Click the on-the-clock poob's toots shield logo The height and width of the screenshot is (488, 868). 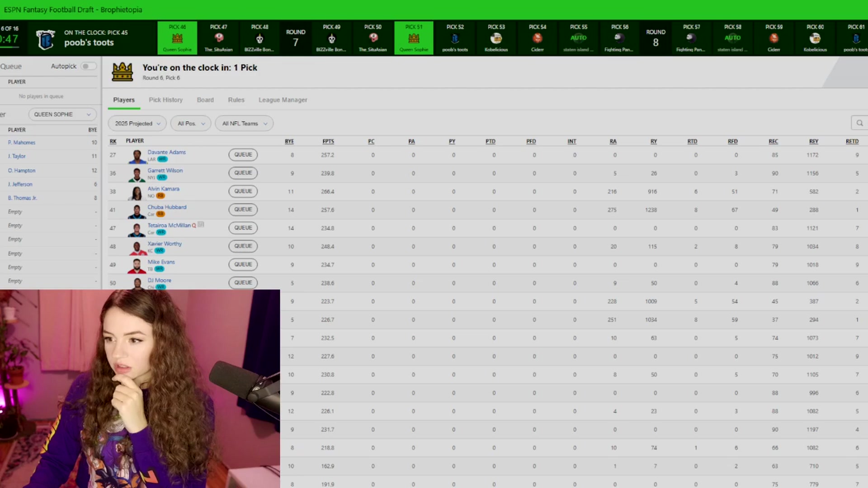click(45, 39)
